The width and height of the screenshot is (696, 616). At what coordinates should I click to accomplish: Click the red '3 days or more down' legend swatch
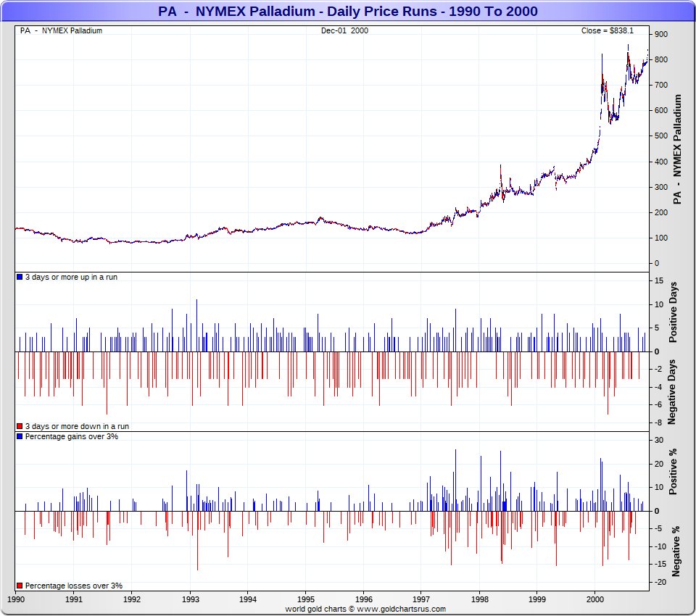20,427
